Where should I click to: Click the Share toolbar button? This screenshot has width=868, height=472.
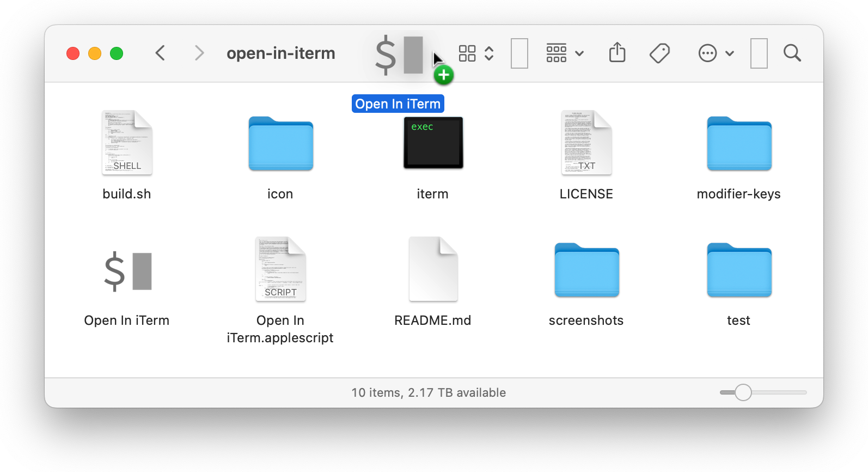click(617, 52)
